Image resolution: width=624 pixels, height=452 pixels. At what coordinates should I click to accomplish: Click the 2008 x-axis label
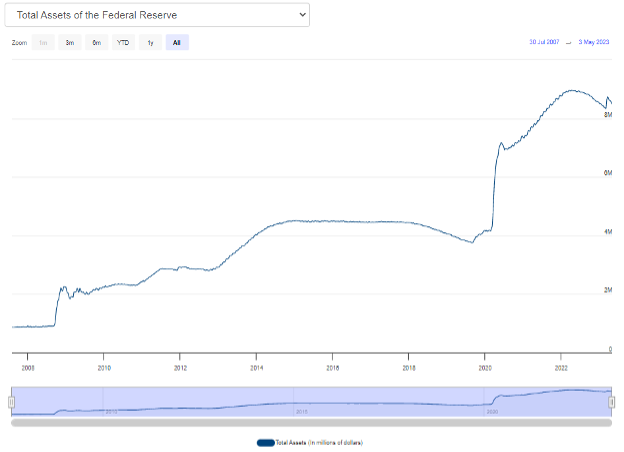point(28,368)
